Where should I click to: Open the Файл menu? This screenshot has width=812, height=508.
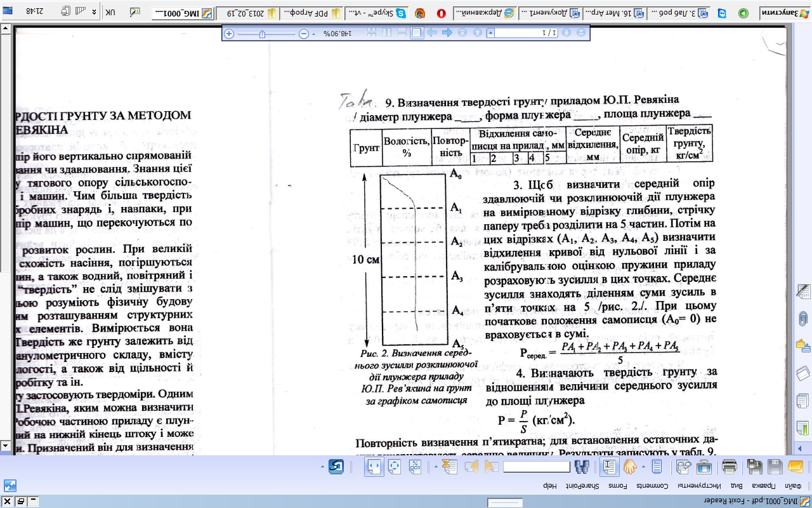pos(793,486)
